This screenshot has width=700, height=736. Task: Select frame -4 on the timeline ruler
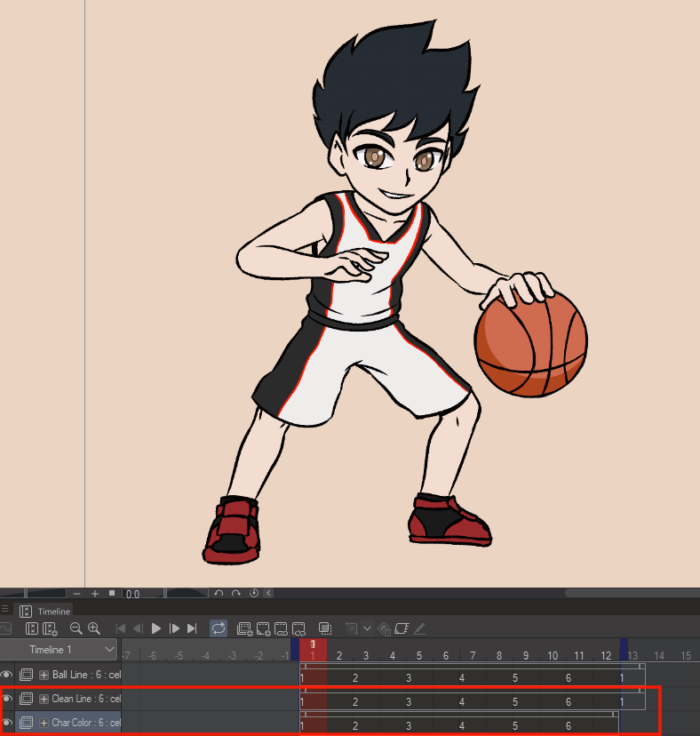[205, 655]
